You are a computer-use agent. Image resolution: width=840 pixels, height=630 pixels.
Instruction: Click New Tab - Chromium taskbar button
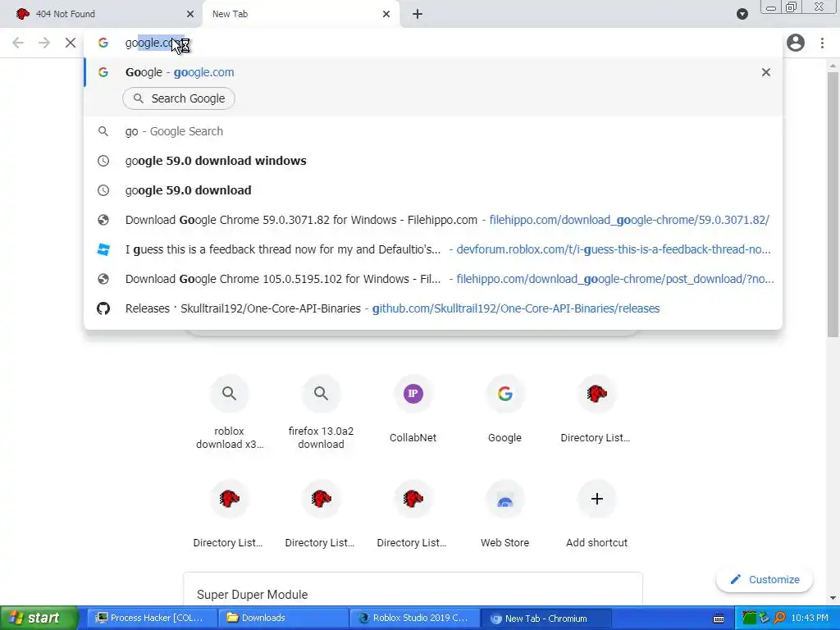coord(546,618)
